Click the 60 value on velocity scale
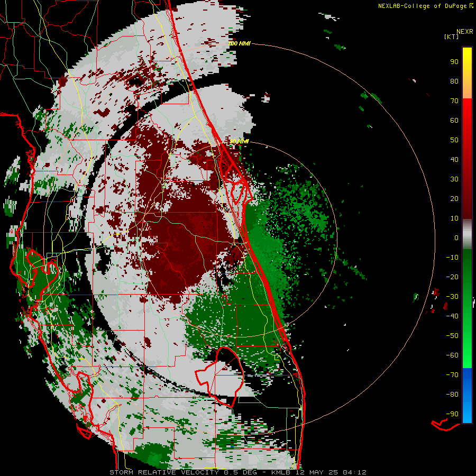 click(x=454, y=121)
